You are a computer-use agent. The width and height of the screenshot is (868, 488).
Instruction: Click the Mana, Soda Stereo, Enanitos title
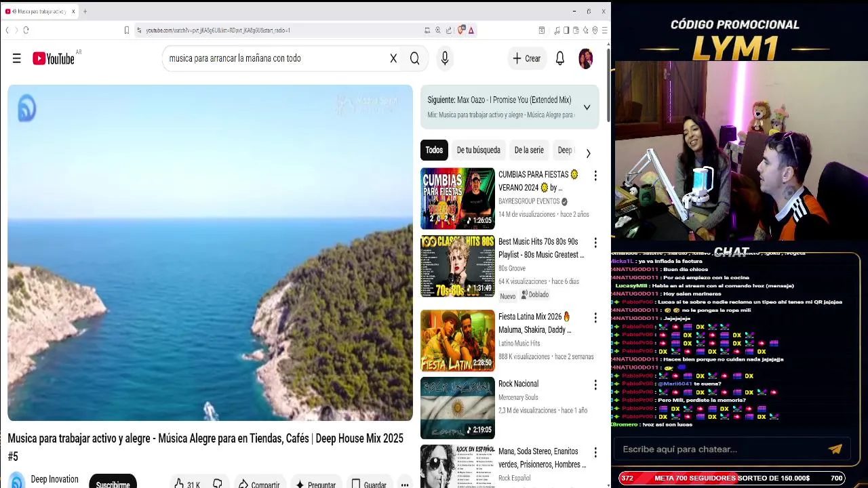point(542,458)
